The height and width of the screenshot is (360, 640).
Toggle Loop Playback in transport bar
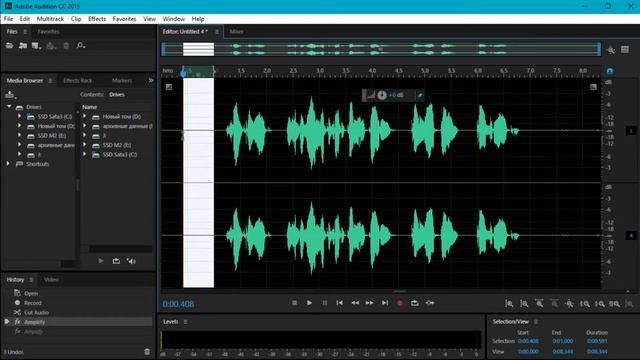pyautogui.click(x=415, y=303)
